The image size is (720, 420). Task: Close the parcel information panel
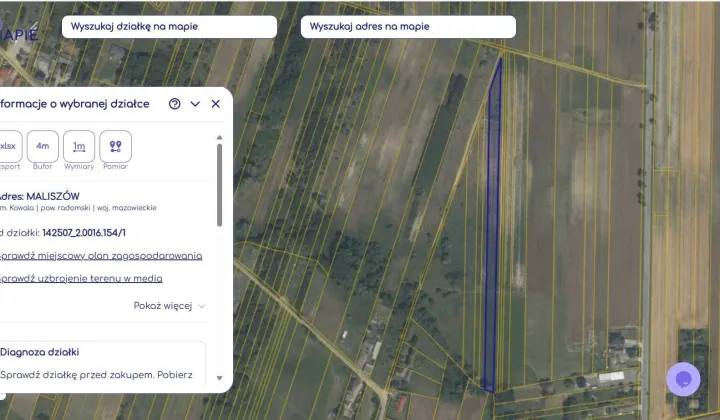215,104
